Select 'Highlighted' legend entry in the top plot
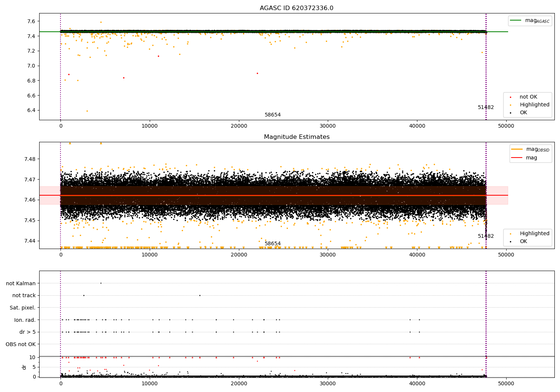 click(x=535, y=105)
